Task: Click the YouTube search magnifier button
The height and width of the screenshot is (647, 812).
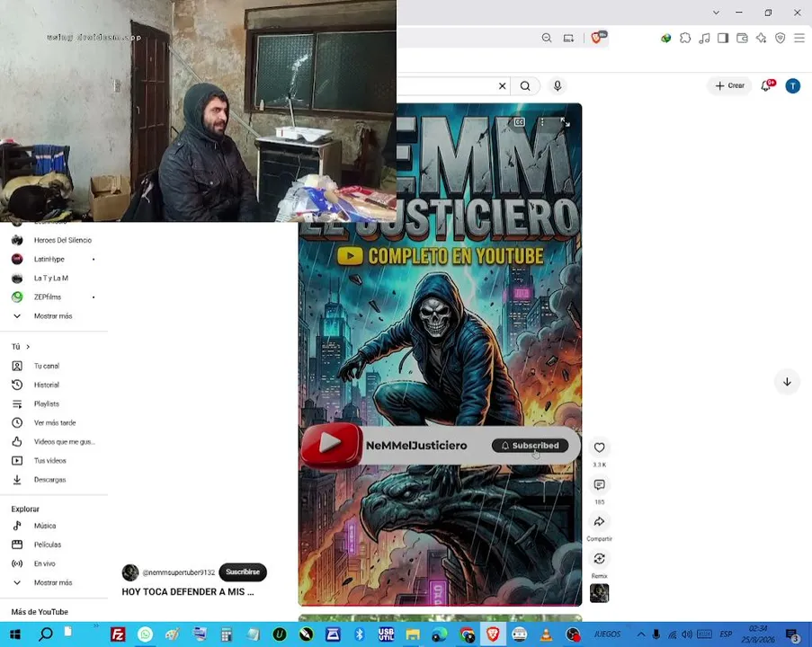Action: point(525,86)
